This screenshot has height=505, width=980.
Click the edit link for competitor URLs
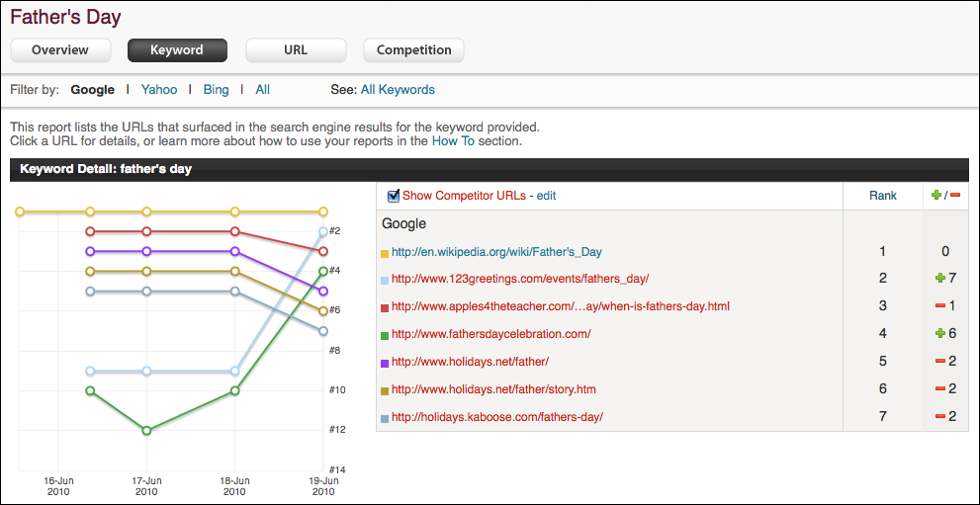(x=546, y=196)
